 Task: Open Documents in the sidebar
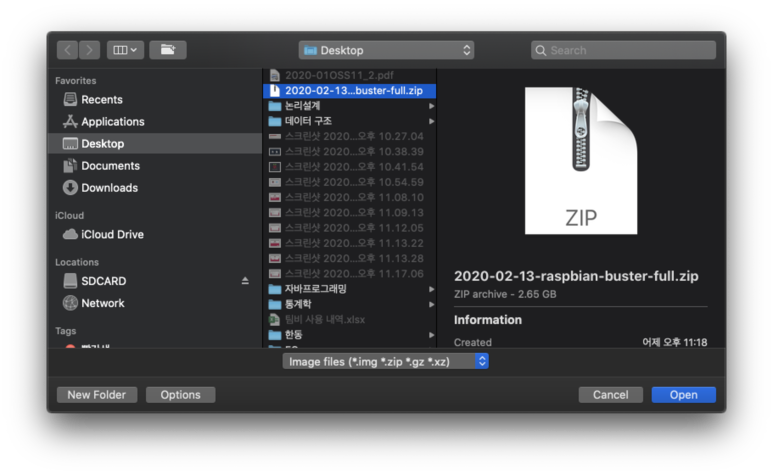(x=155, y=166)
